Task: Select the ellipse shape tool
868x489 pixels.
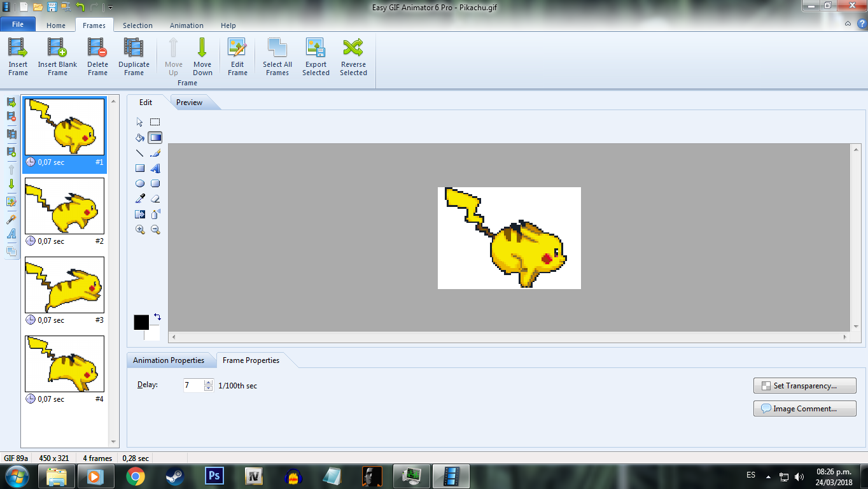Action: [x=140, y=183]
